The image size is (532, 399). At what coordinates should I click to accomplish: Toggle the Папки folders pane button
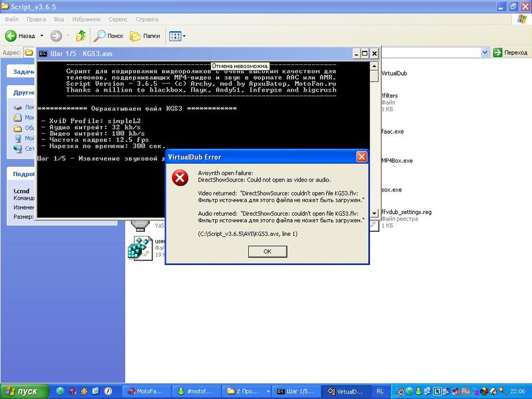(x=145, y=35)
